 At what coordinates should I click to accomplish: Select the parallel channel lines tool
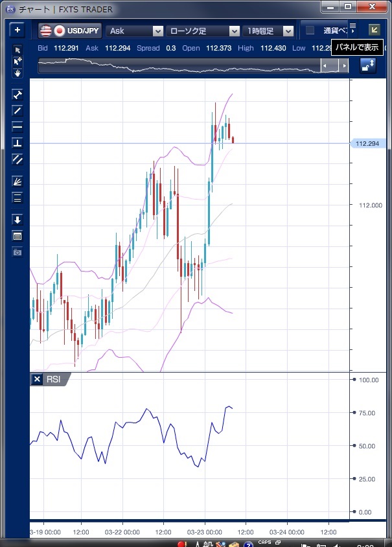17,159
